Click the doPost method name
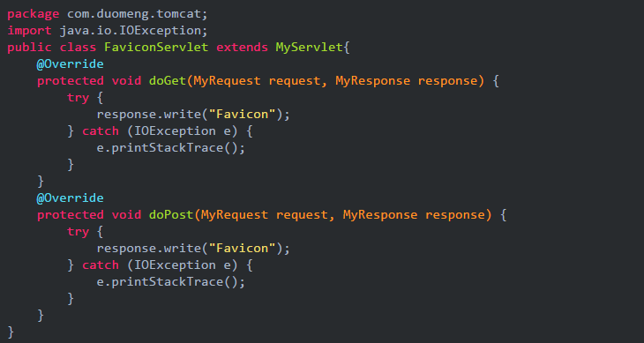Image resolution: width=644 pixels, height=343 pixels. [x=171, y=215]
